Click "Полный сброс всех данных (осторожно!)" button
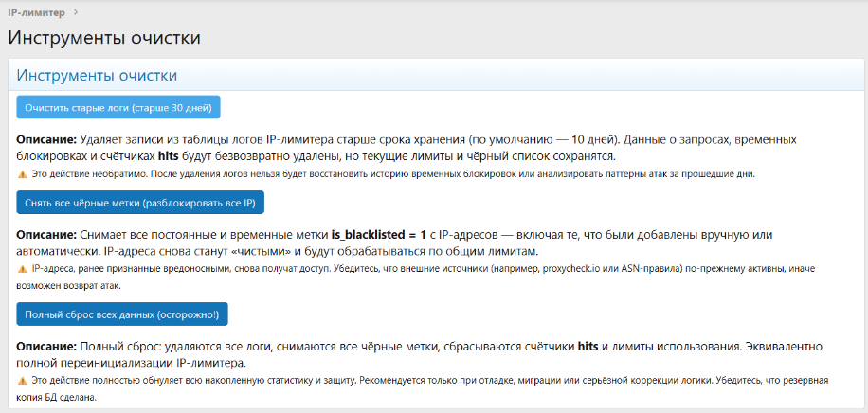The width and height of the screenshot is (868, 413). [x=122, y=314]
